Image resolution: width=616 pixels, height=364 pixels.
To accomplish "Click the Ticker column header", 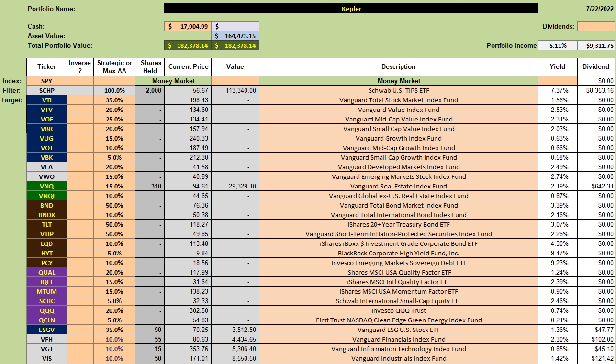I will [x=46, y=67].
